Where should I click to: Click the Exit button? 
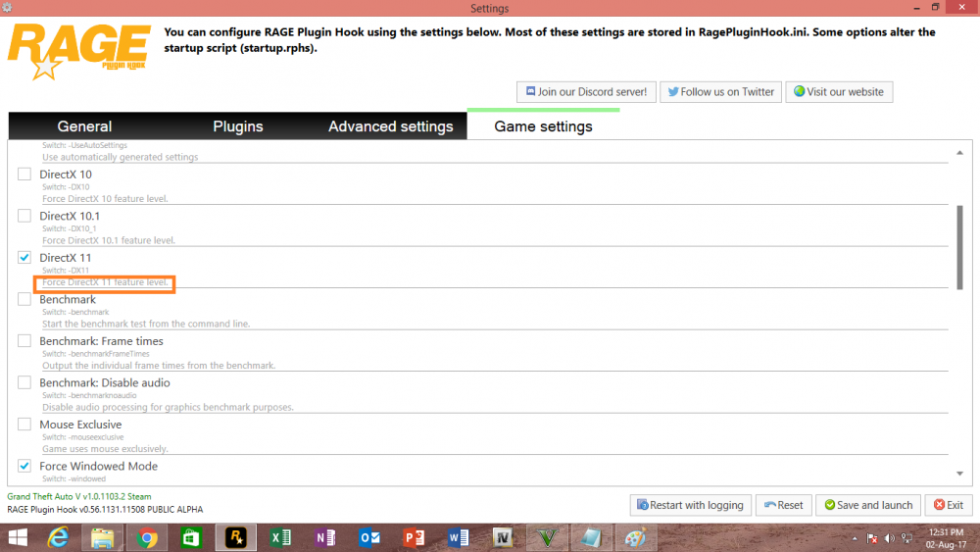[949, 505]
